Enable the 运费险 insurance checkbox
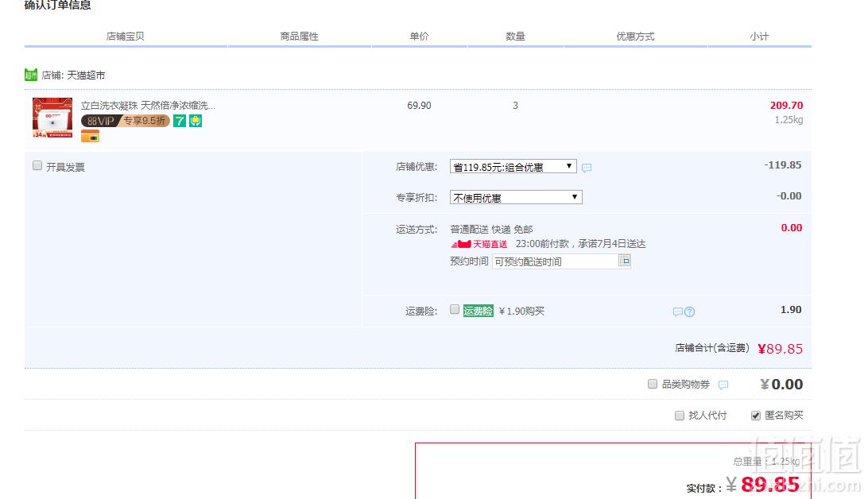 pyautogui.click(x=455, y=309)
